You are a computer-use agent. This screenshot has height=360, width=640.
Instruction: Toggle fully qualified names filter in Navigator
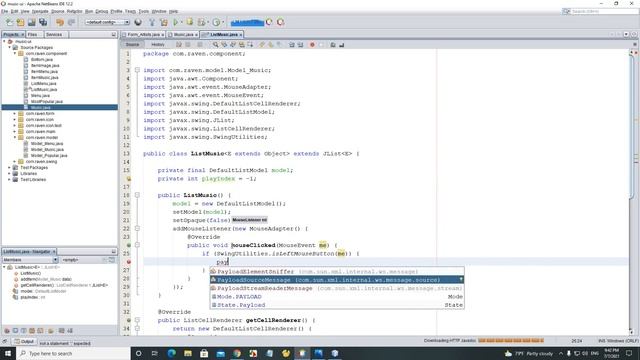51,331
